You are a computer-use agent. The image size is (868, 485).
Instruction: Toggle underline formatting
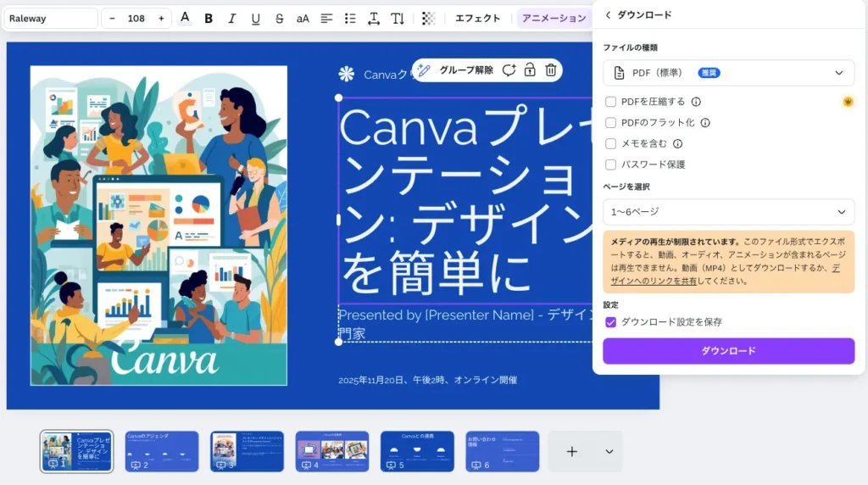pyautogui.click(x=255, y=19)
